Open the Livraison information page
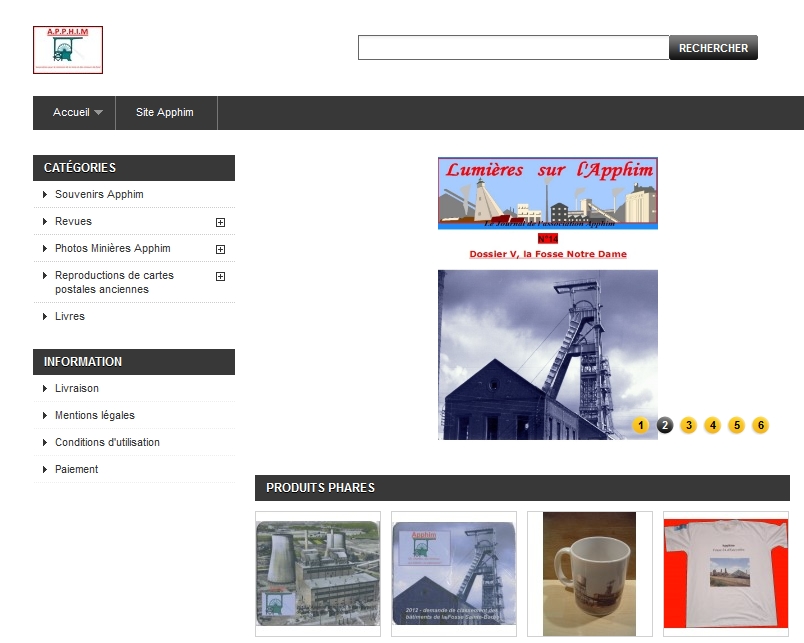The height and width of the screenshot is (643, 804). [x=77, y=388]
